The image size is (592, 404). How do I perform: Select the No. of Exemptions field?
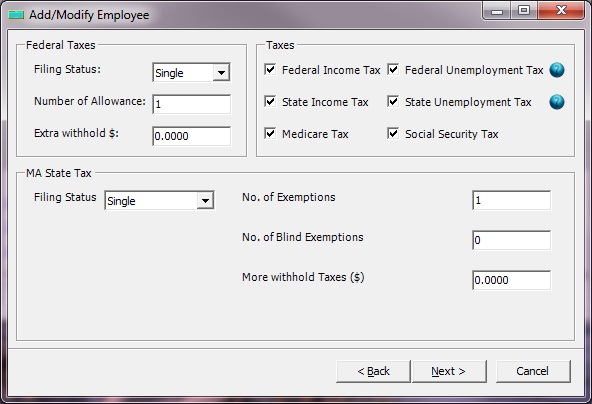511,200
